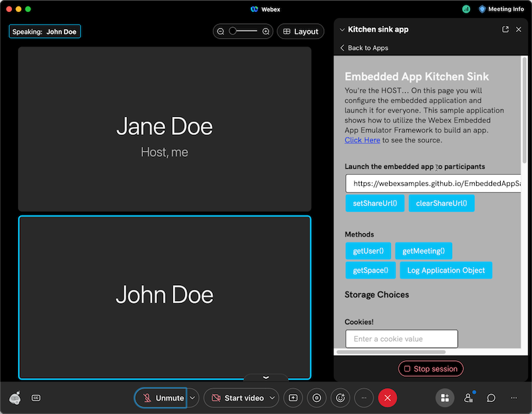Screen dimensions: 532x414
Task: Click the getUser() method button
Action: pos(368,251)
